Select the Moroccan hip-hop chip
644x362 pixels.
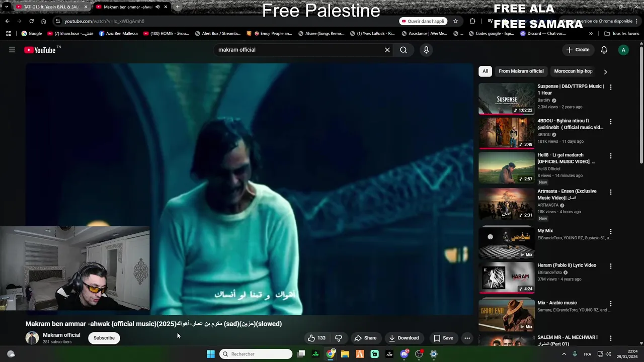[x=573, y=71]
